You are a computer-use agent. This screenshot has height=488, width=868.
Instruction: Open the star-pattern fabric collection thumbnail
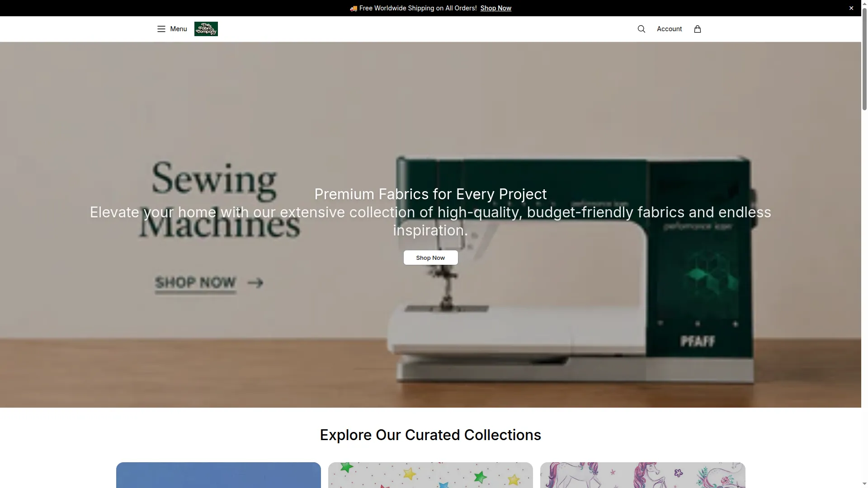coord(430,475)
